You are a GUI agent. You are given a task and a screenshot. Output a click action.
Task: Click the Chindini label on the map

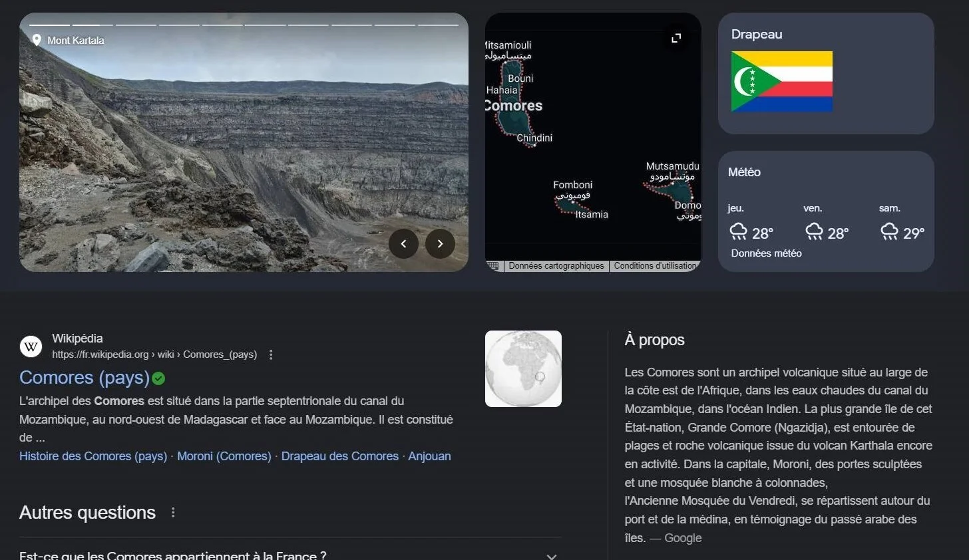coord(534,138)
